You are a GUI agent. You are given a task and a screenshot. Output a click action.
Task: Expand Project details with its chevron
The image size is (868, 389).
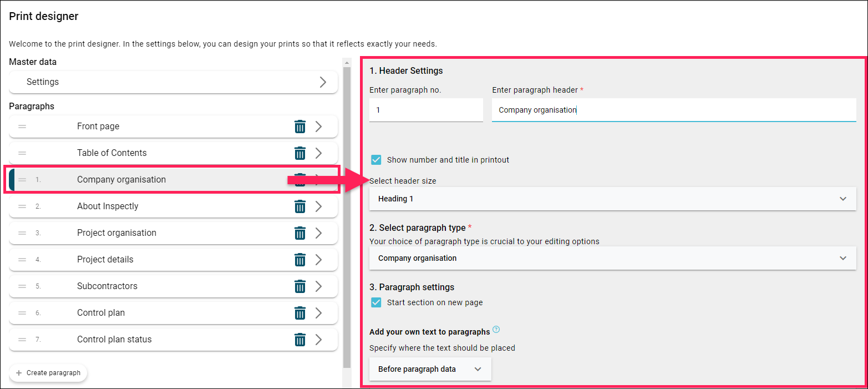pos(319,260)
